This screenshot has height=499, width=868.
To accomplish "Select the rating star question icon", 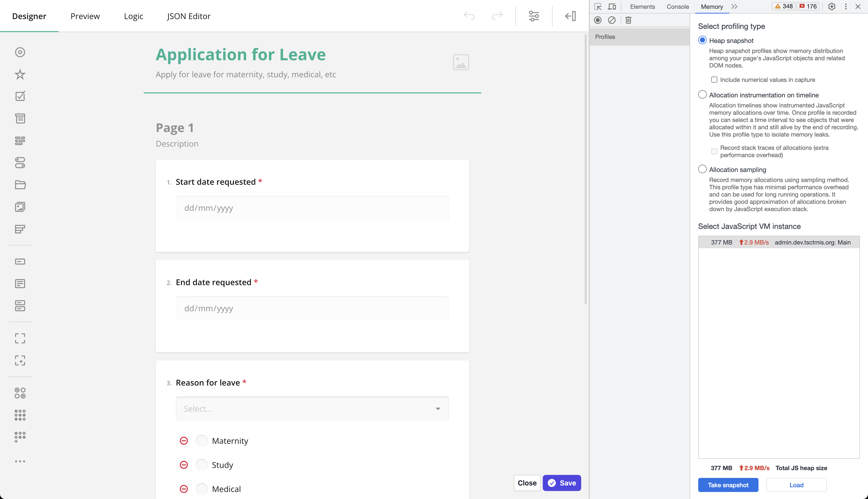I will coord(20,74).
